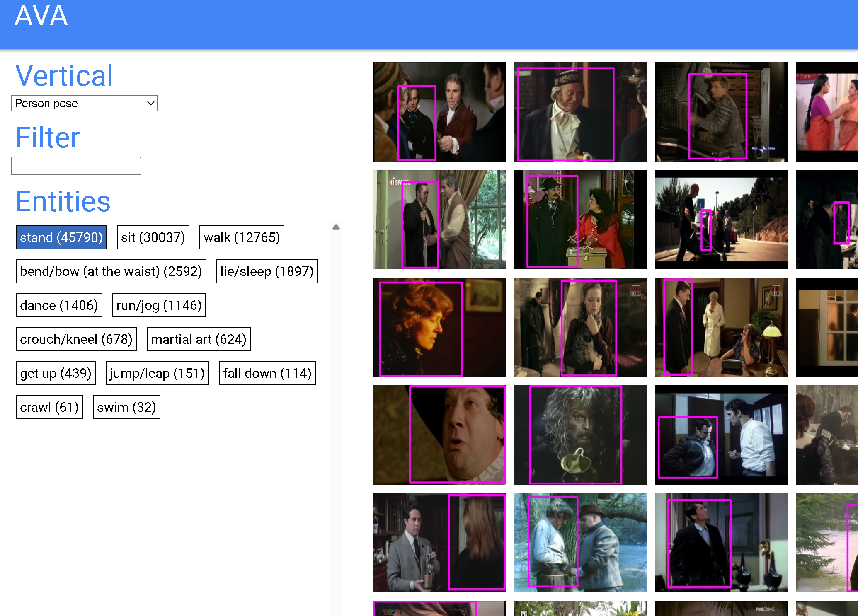This screenshot has width=858, height=616.
Task: Open thumbnail of women in orange saris
Action: point(827,112)
